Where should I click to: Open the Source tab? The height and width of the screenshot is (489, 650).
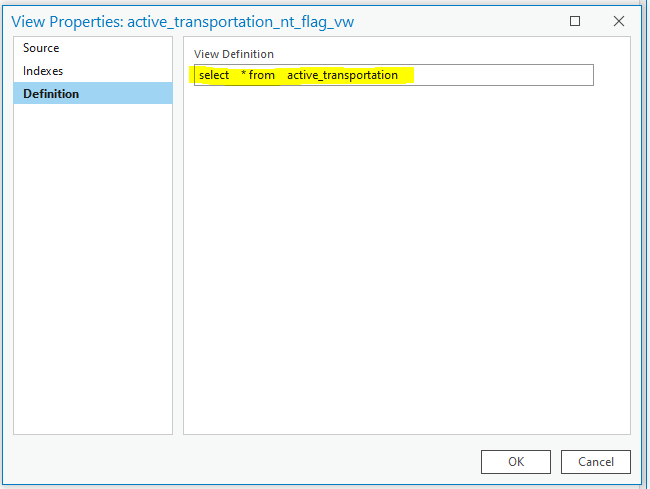coord(41,48)
